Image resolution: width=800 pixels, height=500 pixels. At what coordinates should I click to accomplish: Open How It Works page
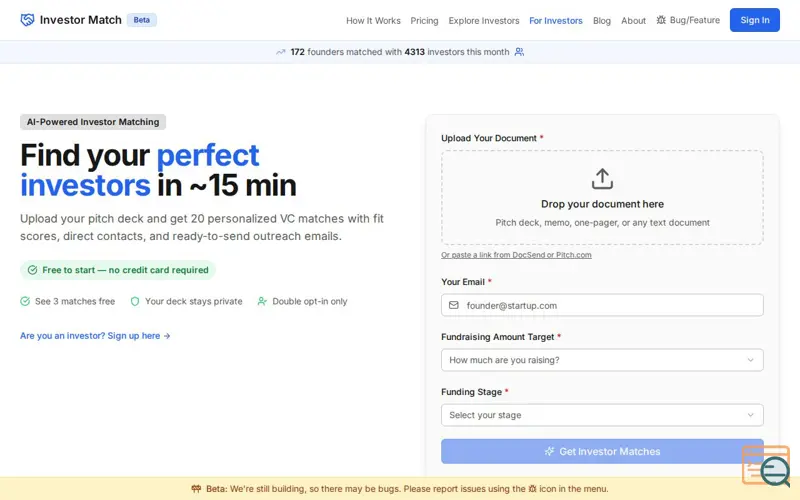click(x=373, y=21)
